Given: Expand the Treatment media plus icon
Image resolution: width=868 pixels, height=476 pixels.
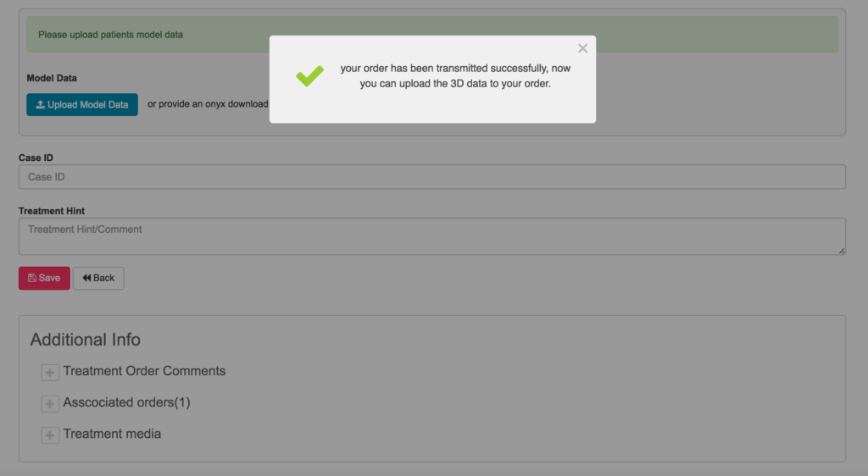Looking at the screenshot, I should coord(50,435).
